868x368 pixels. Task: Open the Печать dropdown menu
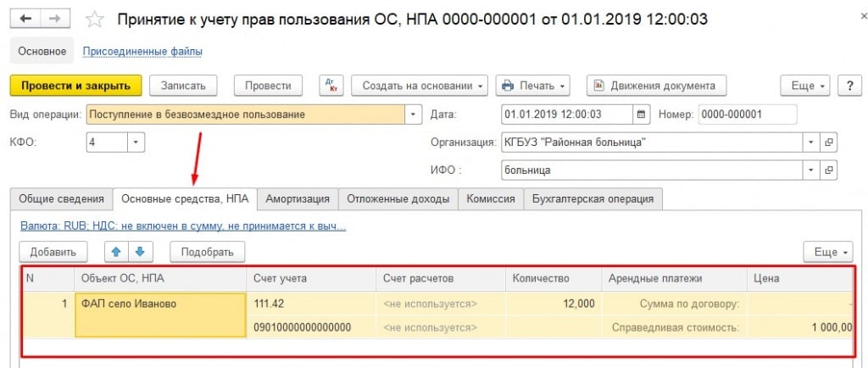pyautogui.click(x=533, y=86)
